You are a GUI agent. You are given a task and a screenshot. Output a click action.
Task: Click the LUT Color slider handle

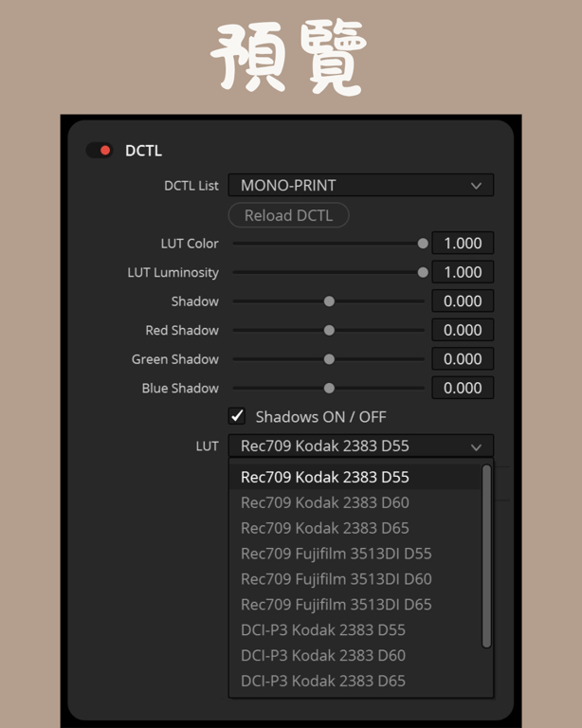(423, 244)
